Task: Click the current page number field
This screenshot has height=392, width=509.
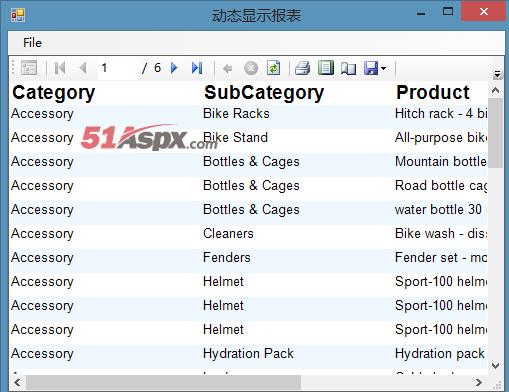Action: [118, 68]
